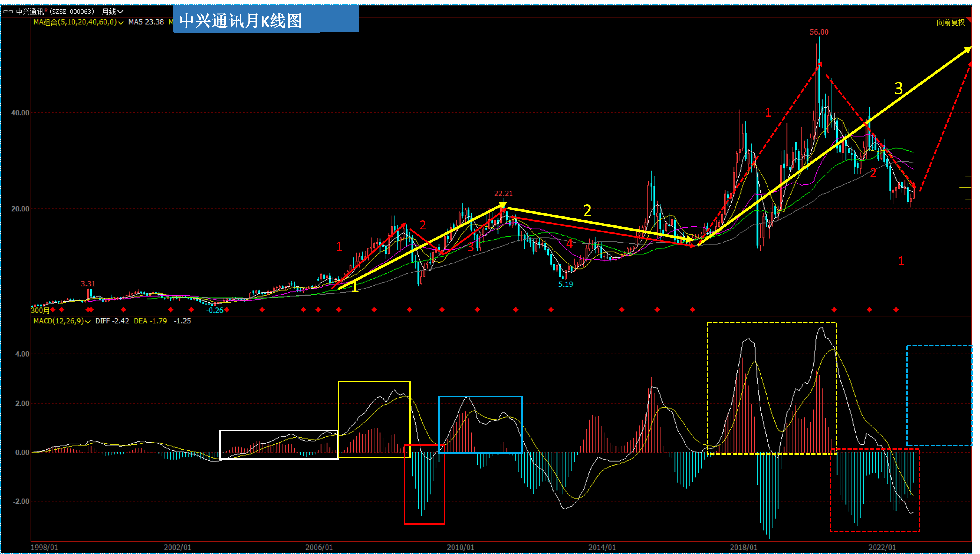This screenshot has width=980, height=554.
Task: Click the 3.31 high price label
Action: [x=88, y=284]
